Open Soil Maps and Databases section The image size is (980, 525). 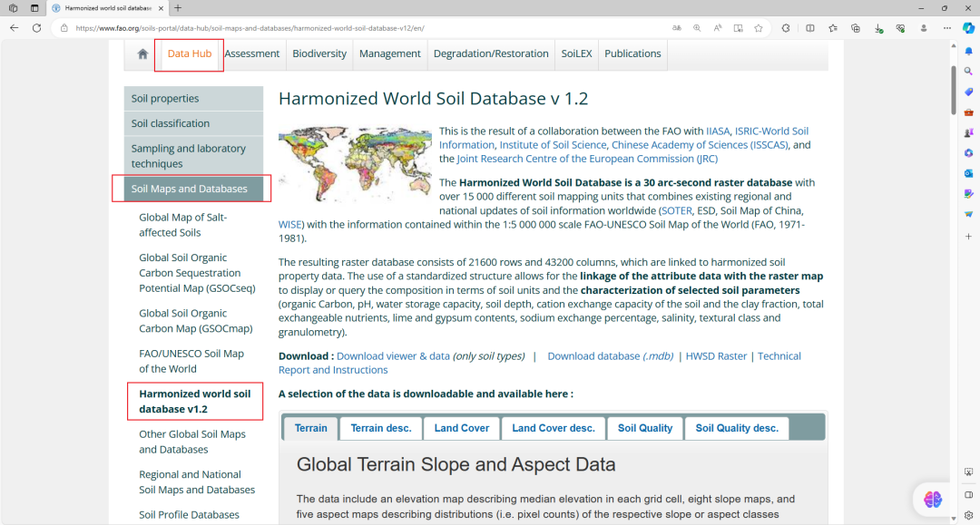pyautogui.click(x=193, y=189)
